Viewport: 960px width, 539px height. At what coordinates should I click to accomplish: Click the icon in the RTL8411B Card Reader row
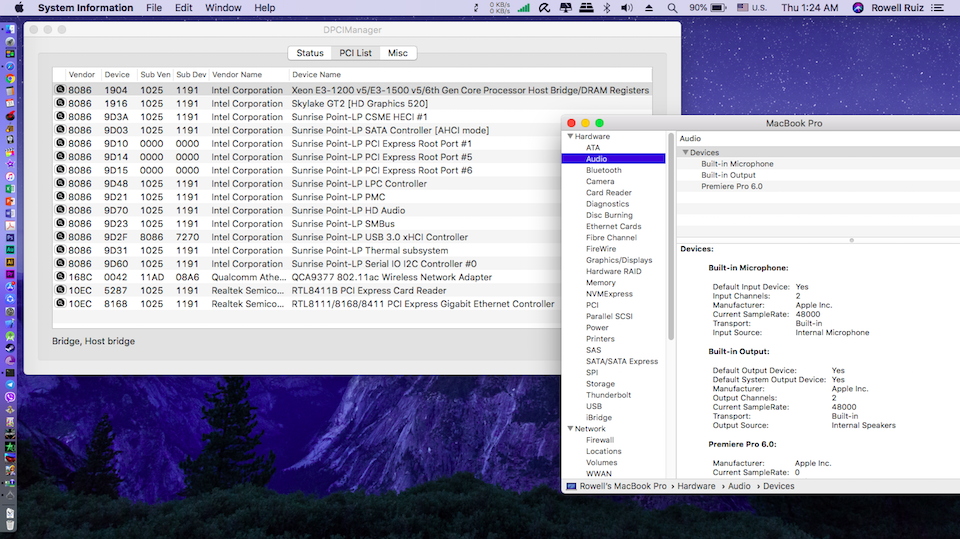[60, 290]
